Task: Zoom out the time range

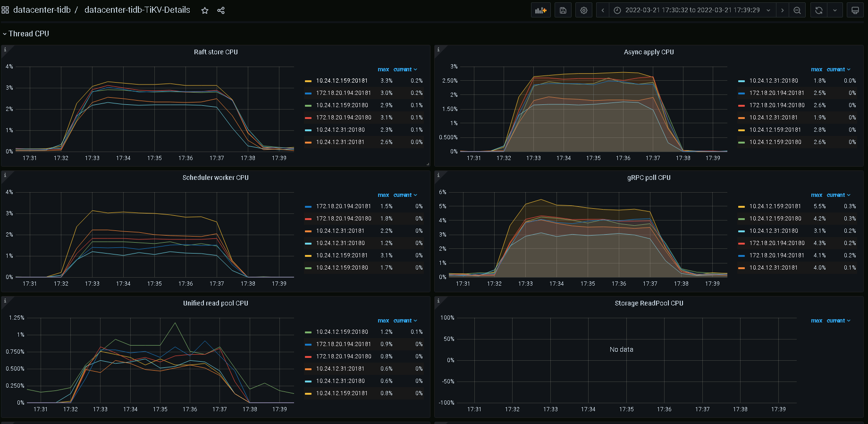Action: tap(797, 10)
